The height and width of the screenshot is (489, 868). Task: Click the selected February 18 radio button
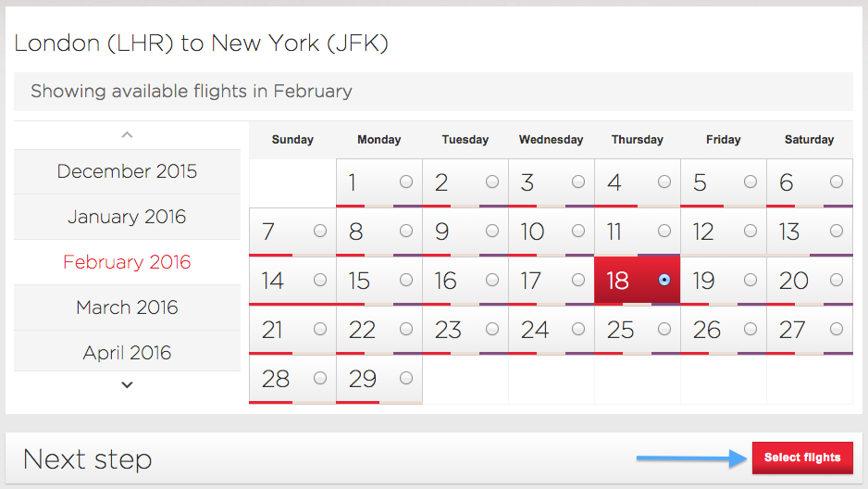(664, 280)
